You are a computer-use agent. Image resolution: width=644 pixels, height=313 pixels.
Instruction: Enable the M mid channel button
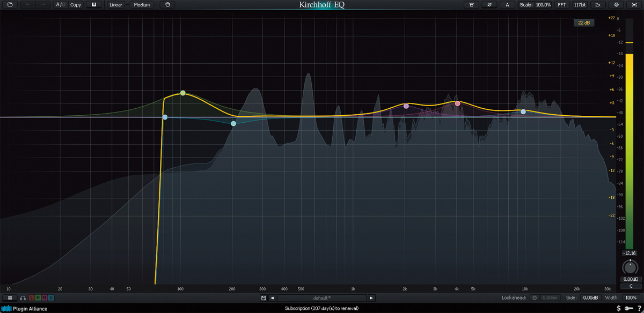pos(44,297)
